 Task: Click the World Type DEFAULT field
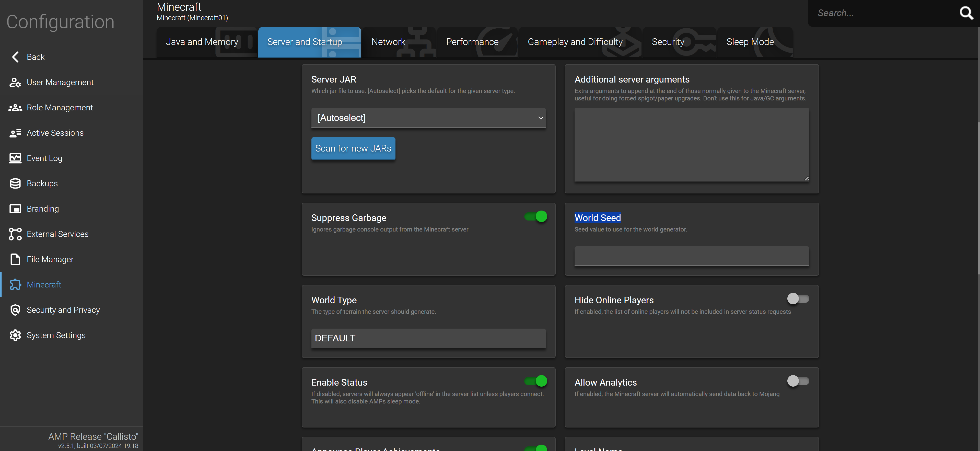(428, 338)
